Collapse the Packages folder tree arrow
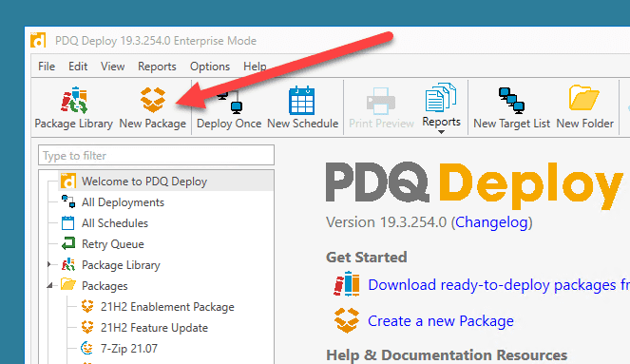This screenshot has height=364, width=630. (49, 286)
